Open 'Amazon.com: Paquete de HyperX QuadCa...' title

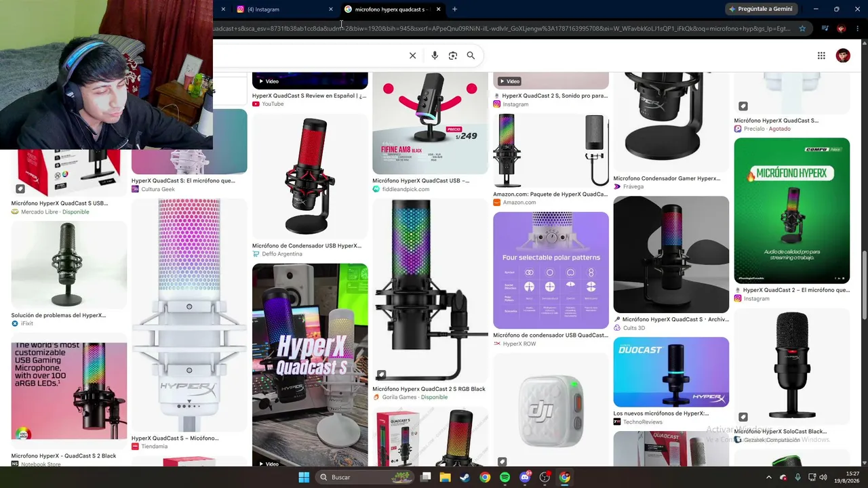pos(550,195)
